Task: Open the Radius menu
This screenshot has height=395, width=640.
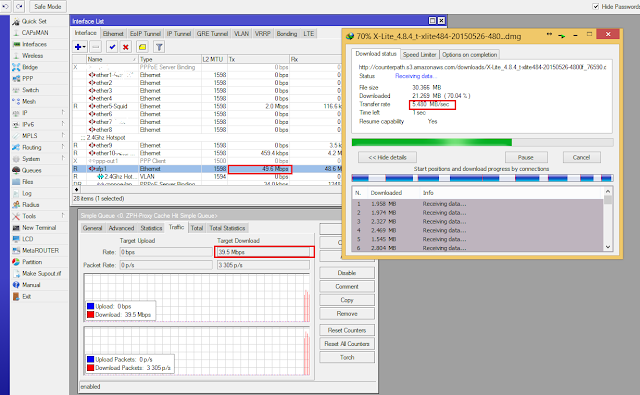Action: [x=31, y=204]
